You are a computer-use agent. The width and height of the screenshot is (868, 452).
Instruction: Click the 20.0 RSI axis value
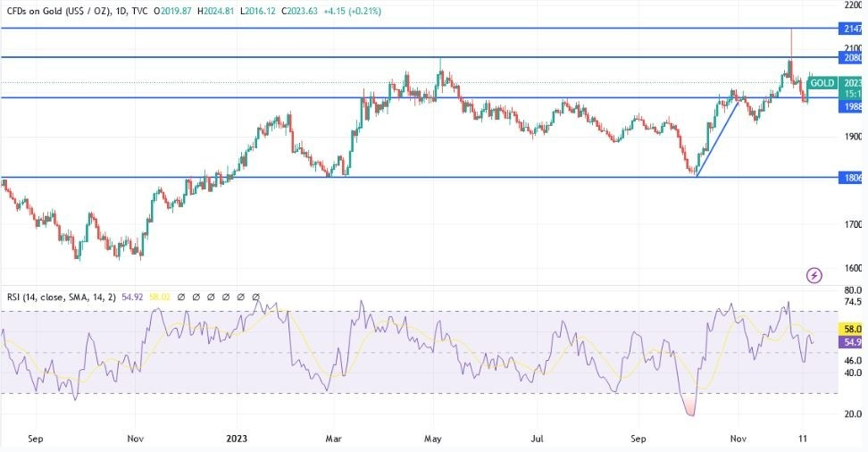click(853, 414)
